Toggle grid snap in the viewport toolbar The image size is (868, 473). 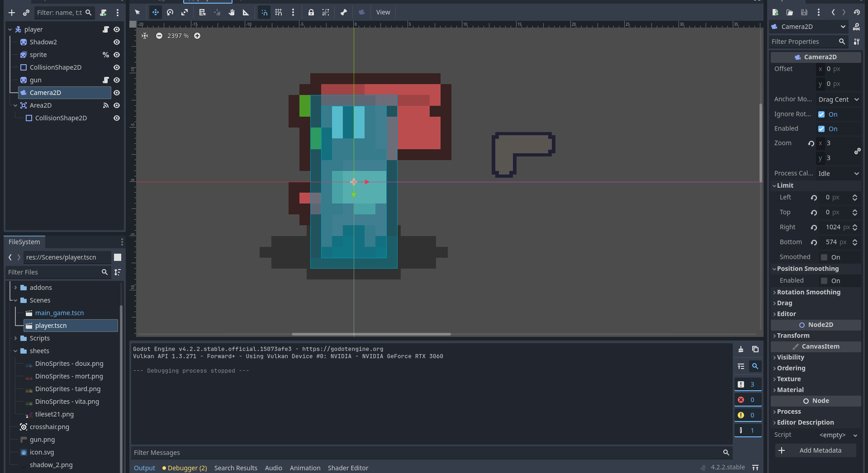click(279, 12)
